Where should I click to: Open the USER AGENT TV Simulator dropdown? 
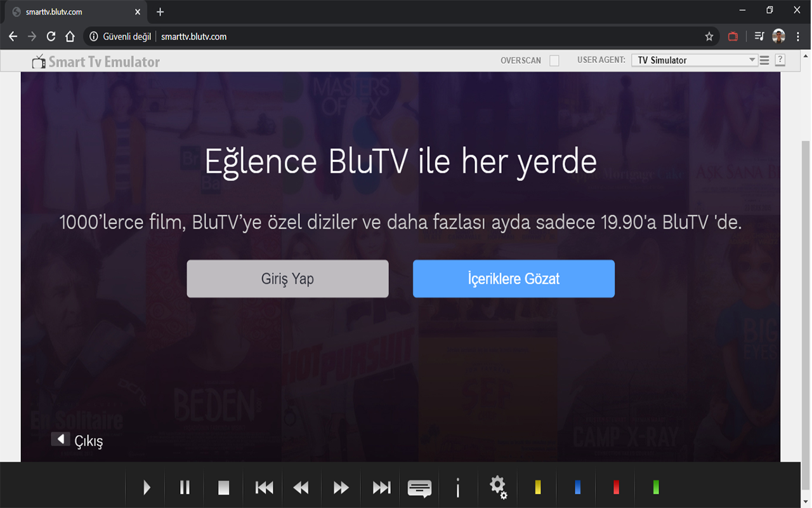tap(694, 60)
